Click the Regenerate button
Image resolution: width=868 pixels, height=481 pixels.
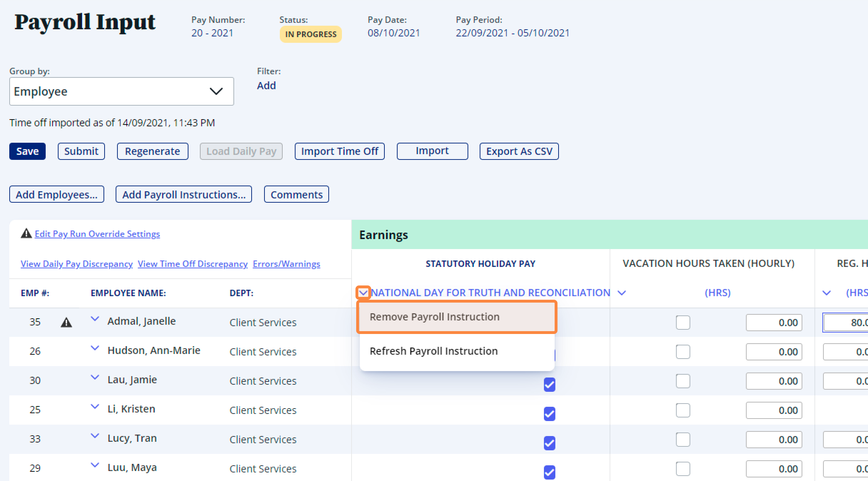pyautogui.click(x=152, y=151)
